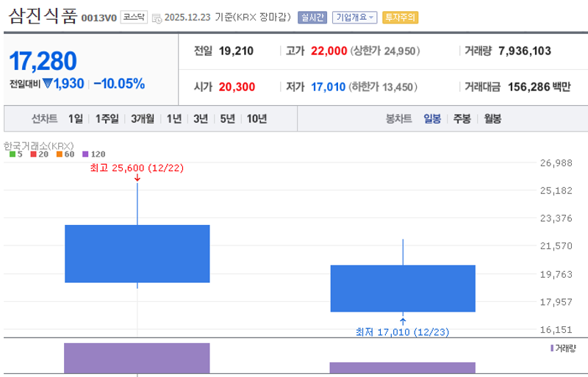Click the 16,151 y-axis price label

(x=556, y=330)
